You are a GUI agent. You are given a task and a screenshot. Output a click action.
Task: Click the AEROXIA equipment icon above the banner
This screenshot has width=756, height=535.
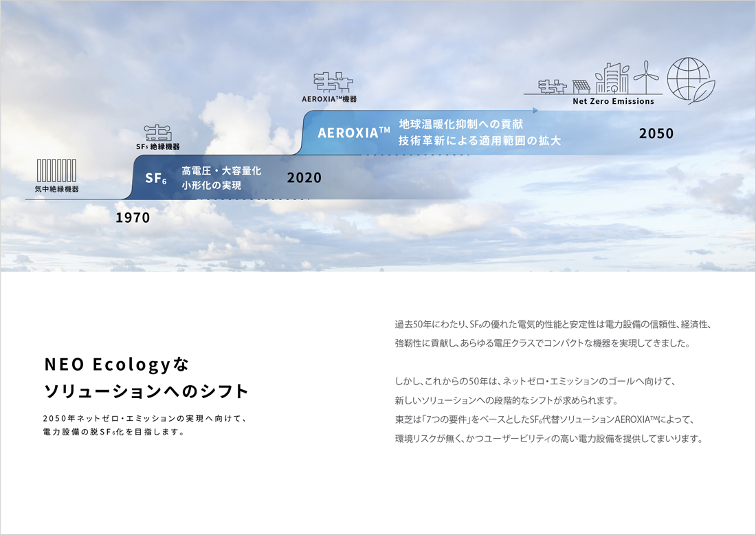point(333,82)
